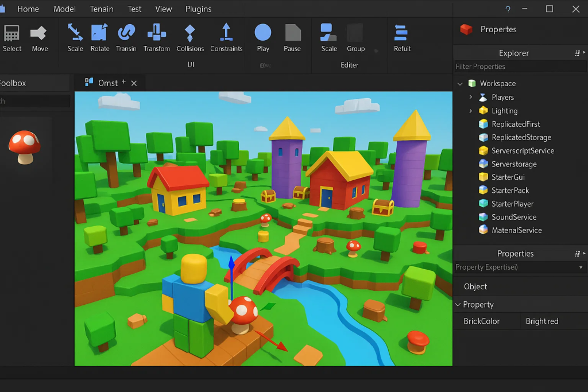
Task: Click the UI section label
Action: point(191,64)
